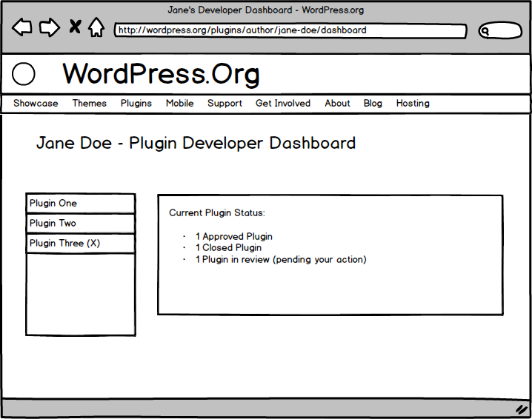Click the search magnifier icon
Image resolution: width=532 pixels, height=419 pixels.
point(486,31)
